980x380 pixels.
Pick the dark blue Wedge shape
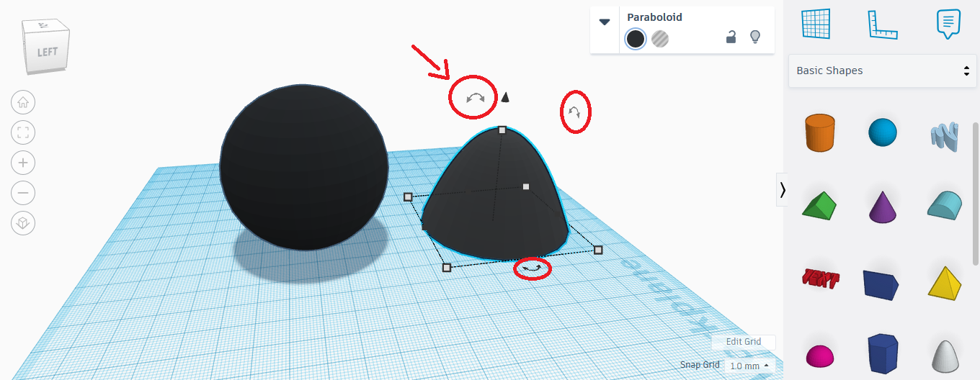coord(882,283)
